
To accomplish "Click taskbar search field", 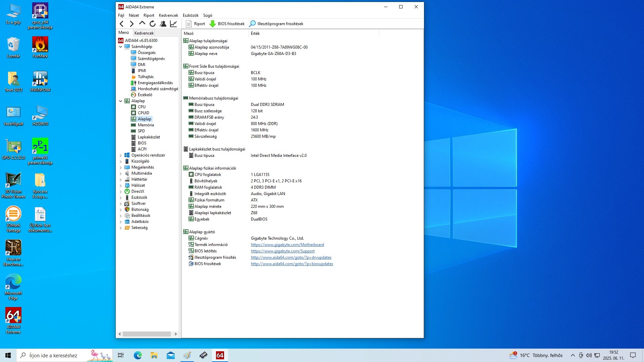I will 64,355.
